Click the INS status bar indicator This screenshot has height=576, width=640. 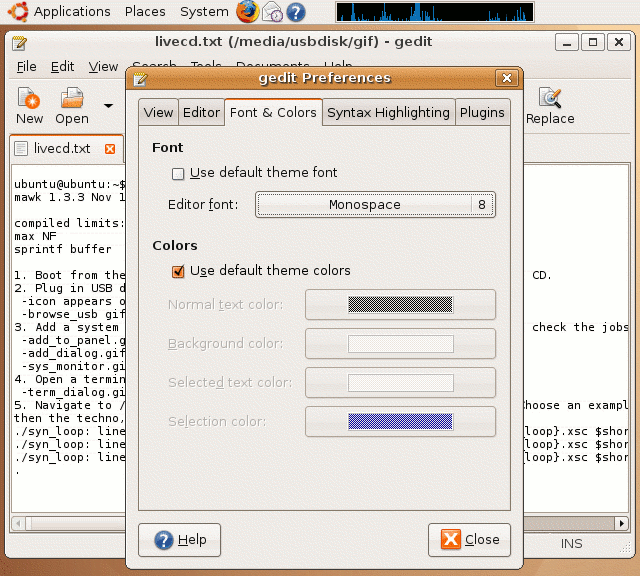(571, 544)
